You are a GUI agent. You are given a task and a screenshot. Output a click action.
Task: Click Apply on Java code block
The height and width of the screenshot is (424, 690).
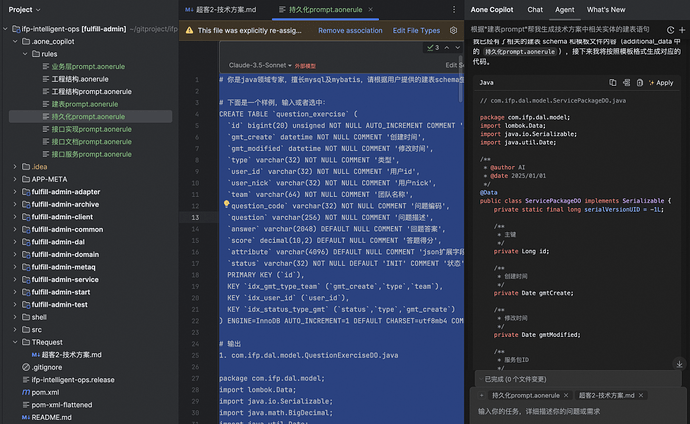tap(661, 83)
